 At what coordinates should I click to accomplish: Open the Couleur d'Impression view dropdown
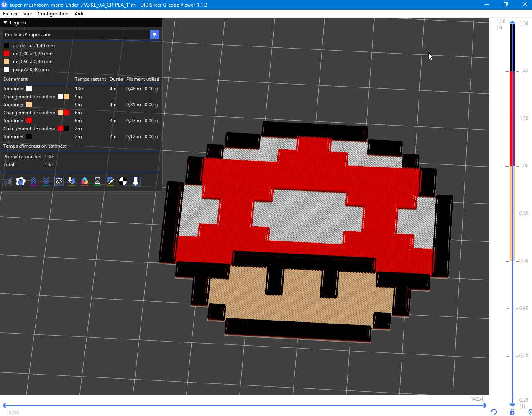154,35
